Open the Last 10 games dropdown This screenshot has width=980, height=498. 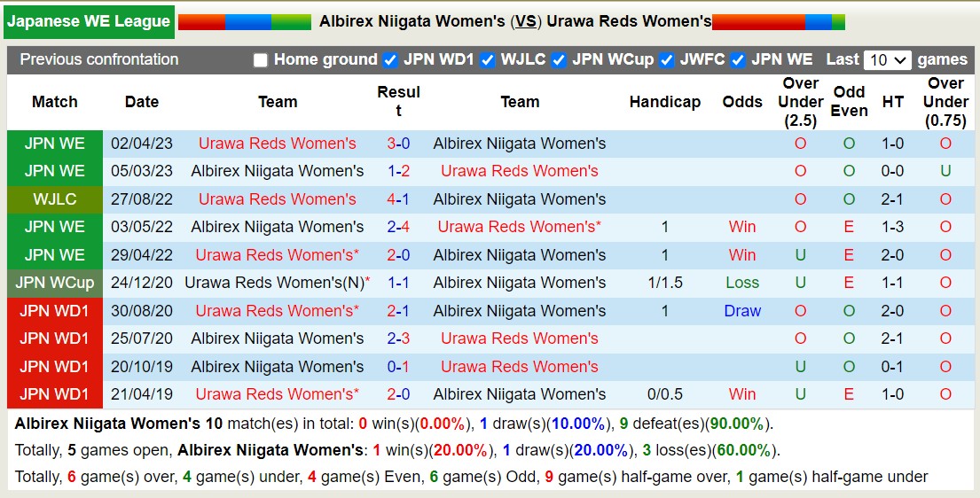tap(887, 60)
